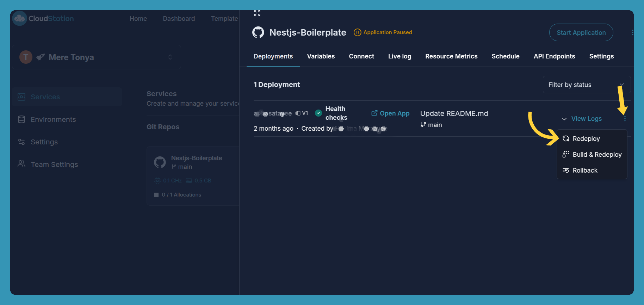Go to Dashboard in top navigation
This screenshot has height=305, width=644.
pos(179,18)
